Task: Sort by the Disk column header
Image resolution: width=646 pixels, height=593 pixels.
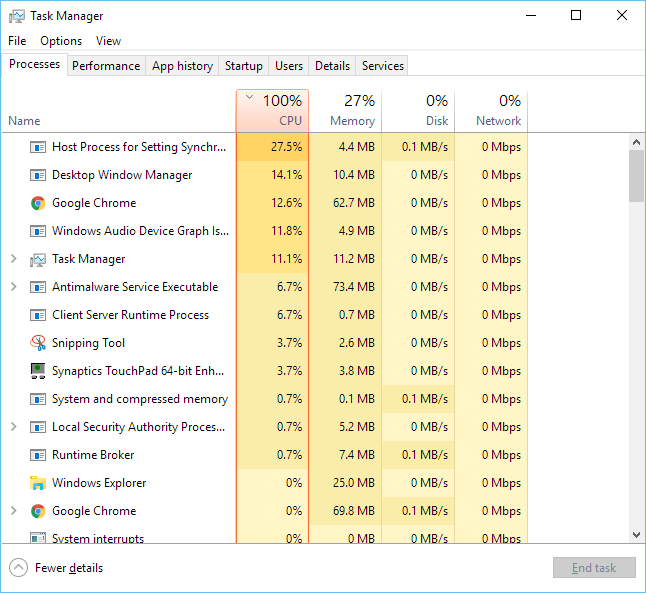Action: [x=418, y=111]
